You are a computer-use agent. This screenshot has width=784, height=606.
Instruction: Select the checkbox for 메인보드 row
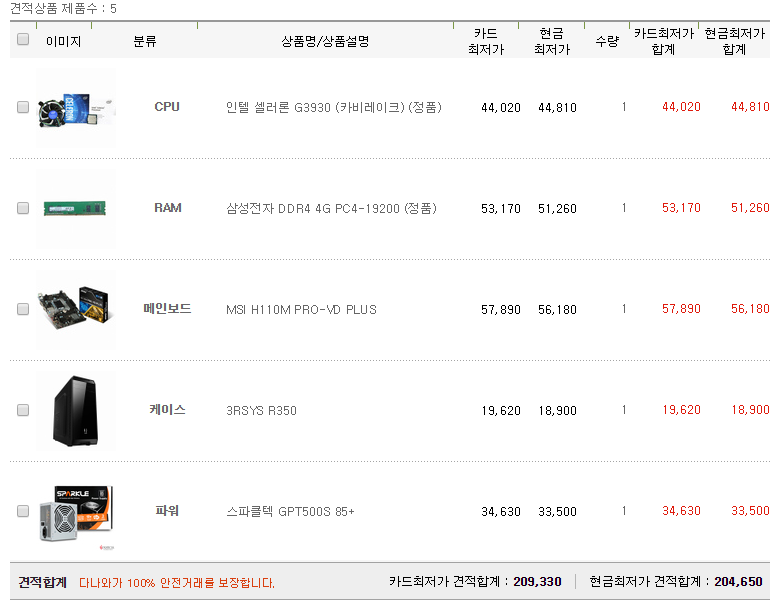click(23, 309)
